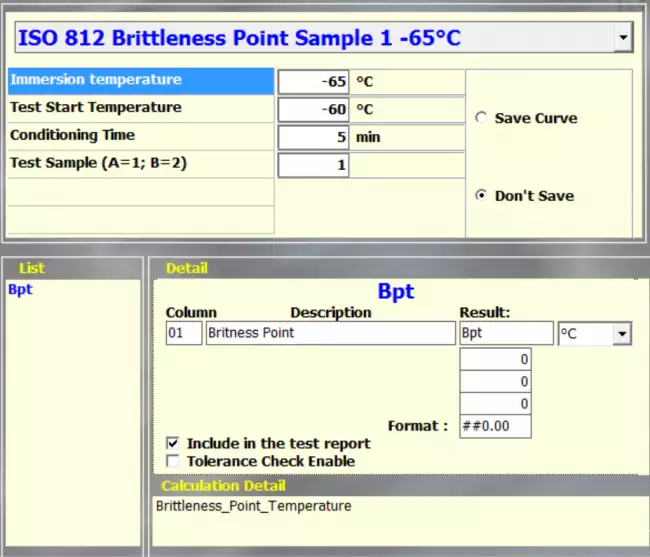Click the Test Start Temperature value field

(x=313, y=109)
